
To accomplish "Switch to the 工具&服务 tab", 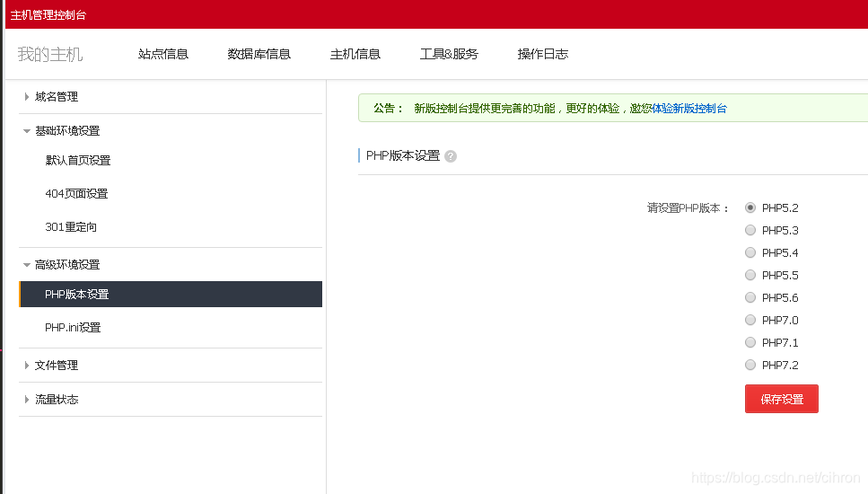I will 449,54.
